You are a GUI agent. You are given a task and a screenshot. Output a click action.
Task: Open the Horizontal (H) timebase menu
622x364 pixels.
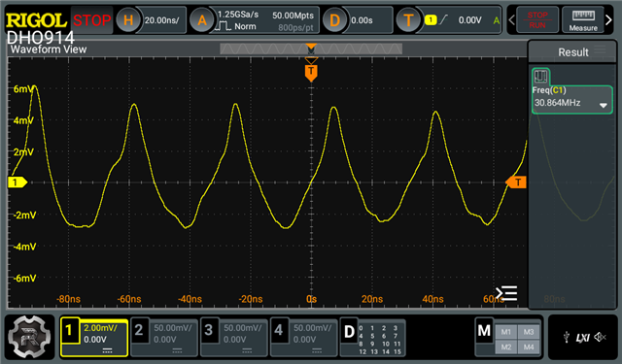[x=128, y=19]
